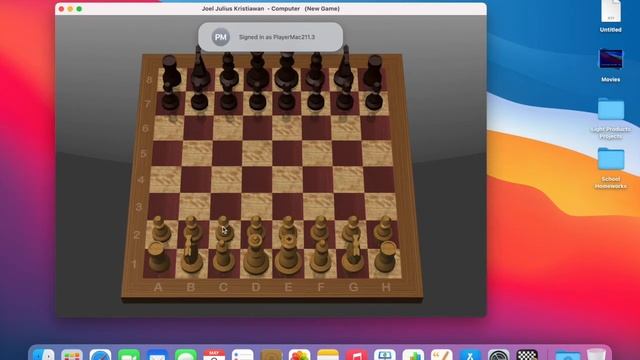Select the white knight on G1
Viewport: 640px width, 360px height.
tap(353, 254)
